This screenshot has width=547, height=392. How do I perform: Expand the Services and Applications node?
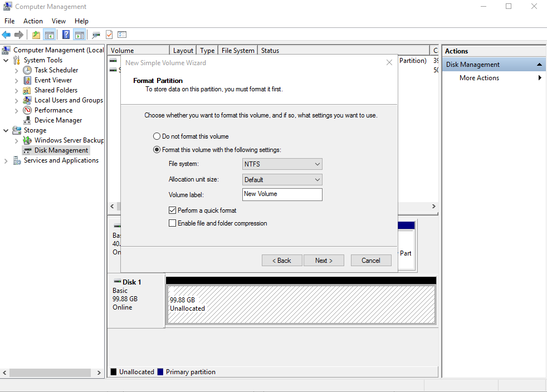tap(6, 161)
